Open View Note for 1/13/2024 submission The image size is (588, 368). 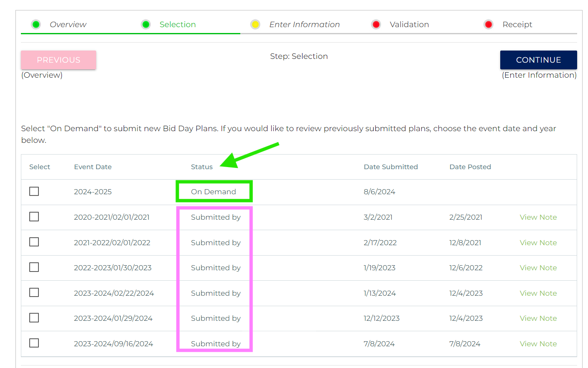538,293
